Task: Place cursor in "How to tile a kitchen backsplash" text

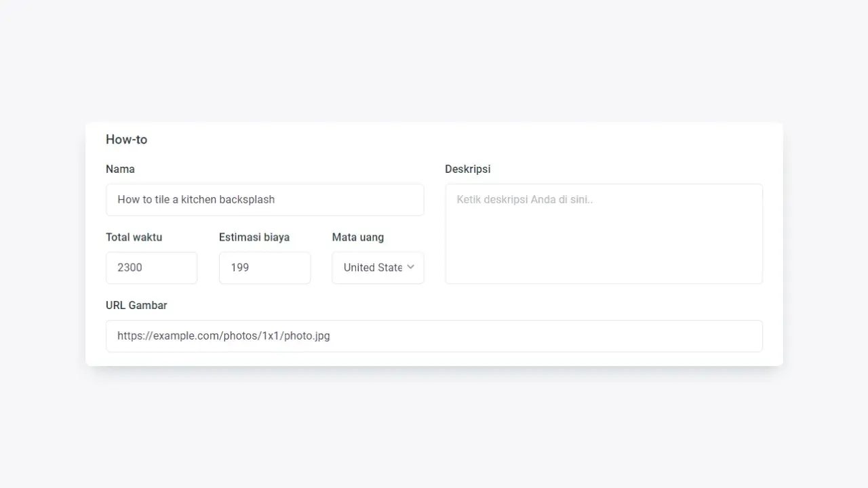Action: tap(196, 200)
